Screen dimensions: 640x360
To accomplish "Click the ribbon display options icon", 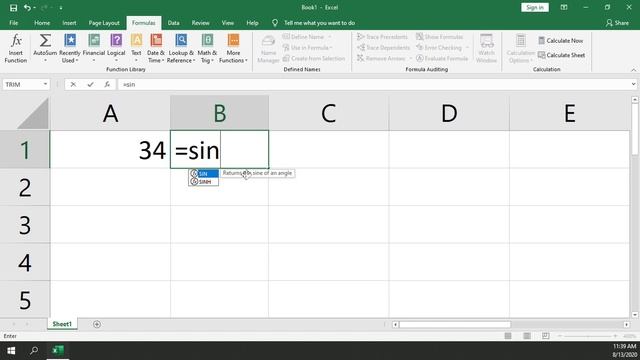I will [564, 7].
